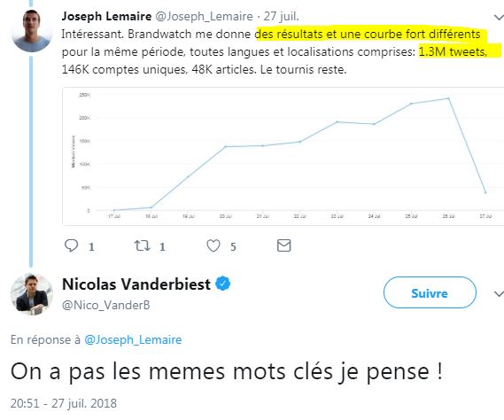Click the 20:51 - 27 juil. 2018 timestamp
This screenshot has height=420, width=504.
tap(64, 403)
